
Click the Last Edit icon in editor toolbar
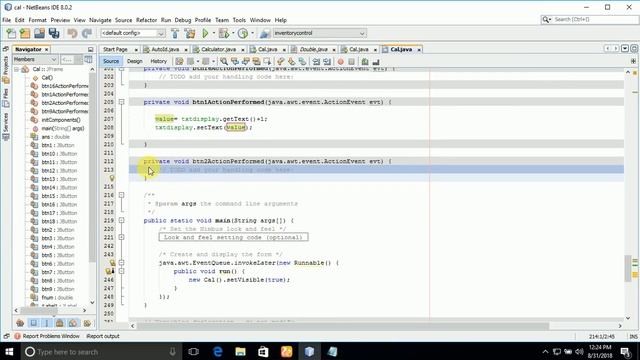(179, 62)
